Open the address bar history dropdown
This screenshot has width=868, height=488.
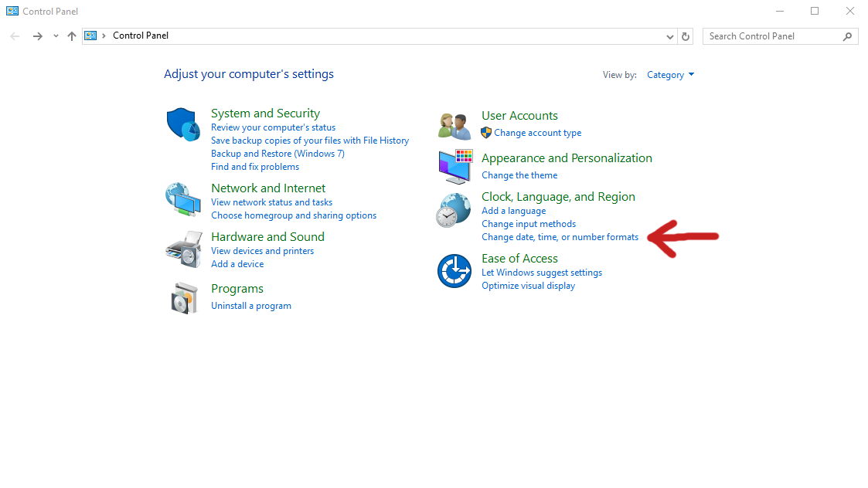670,36
